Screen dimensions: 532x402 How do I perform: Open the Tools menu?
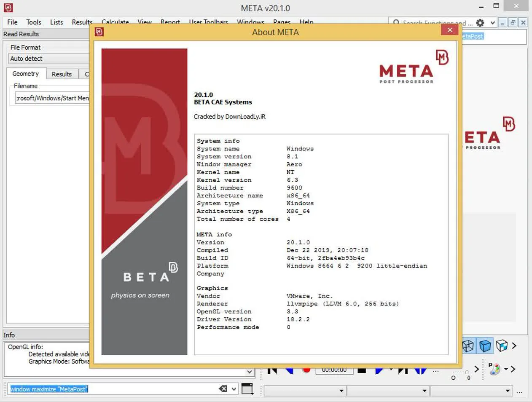[34, 22]
